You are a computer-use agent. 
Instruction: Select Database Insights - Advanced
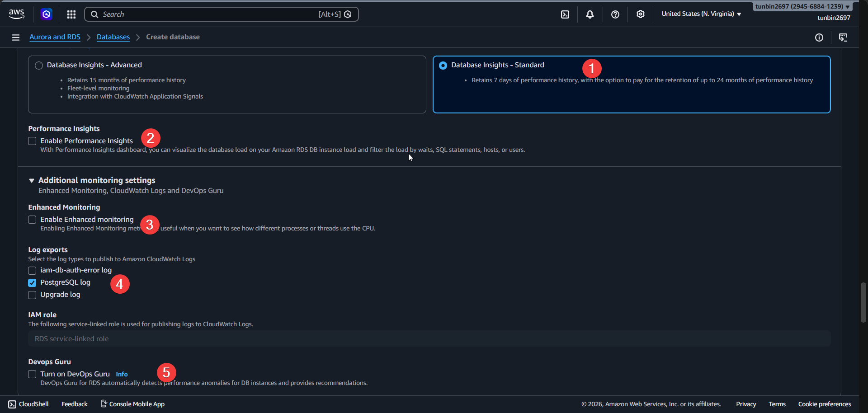pos(38,65)
